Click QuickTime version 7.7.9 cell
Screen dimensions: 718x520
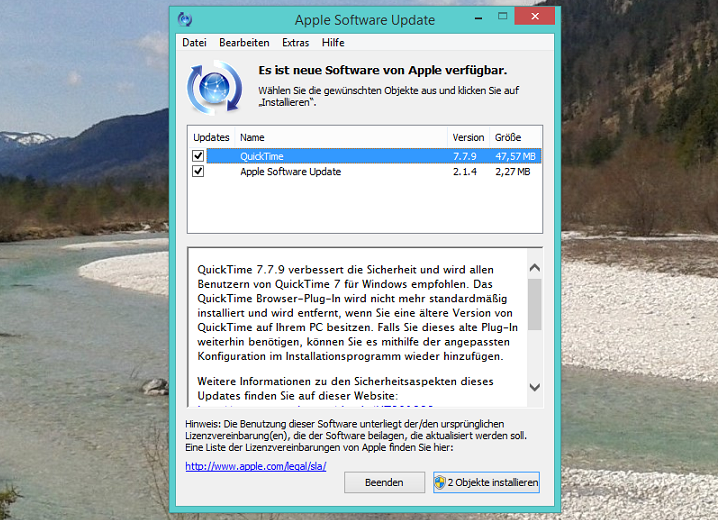tap(465, 156)
